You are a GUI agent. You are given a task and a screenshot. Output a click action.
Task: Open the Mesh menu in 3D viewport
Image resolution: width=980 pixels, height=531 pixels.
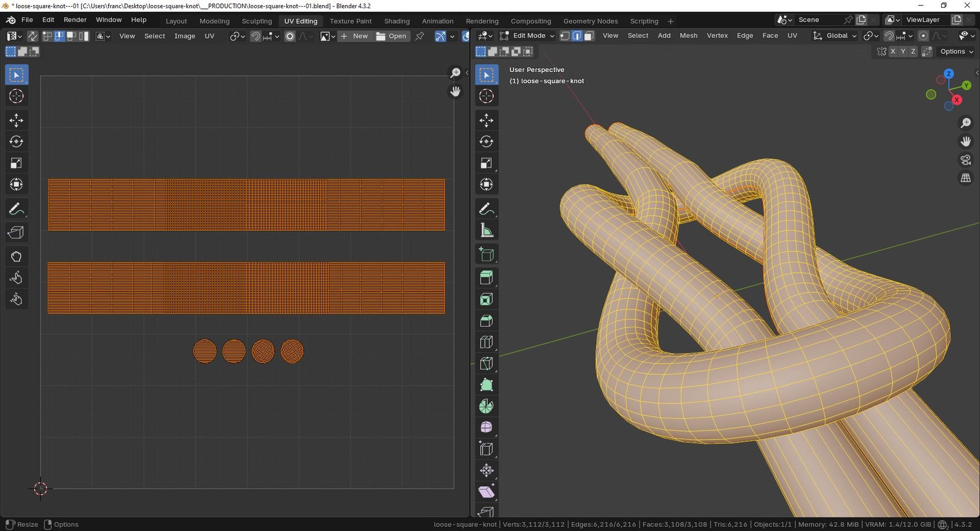(689, 36)
